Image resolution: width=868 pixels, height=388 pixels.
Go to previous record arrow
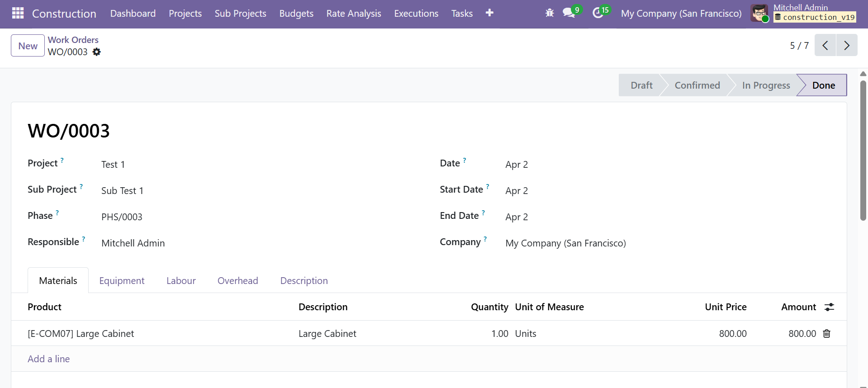pyautogui.click(x=825, y=45)
